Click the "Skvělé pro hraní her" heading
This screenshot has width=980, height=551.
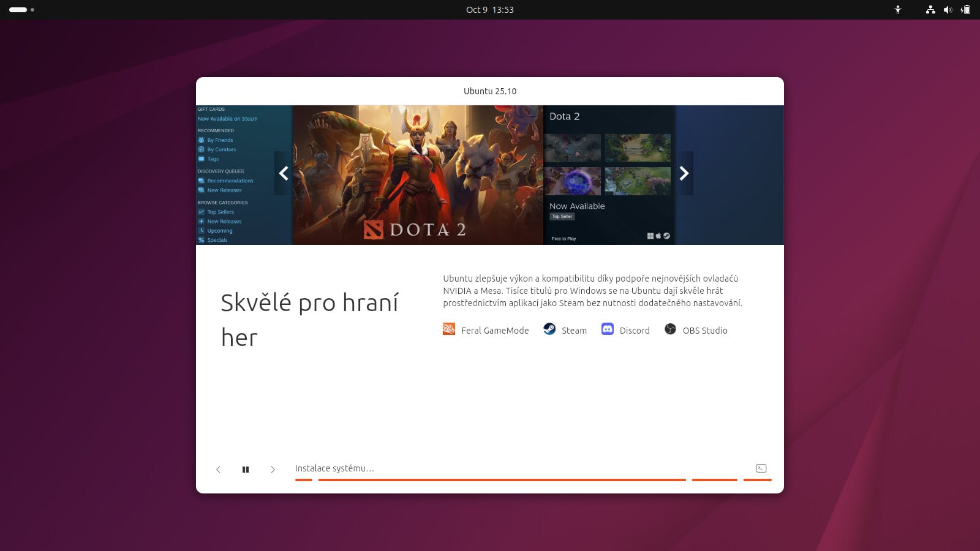click(x=309, y=320)
